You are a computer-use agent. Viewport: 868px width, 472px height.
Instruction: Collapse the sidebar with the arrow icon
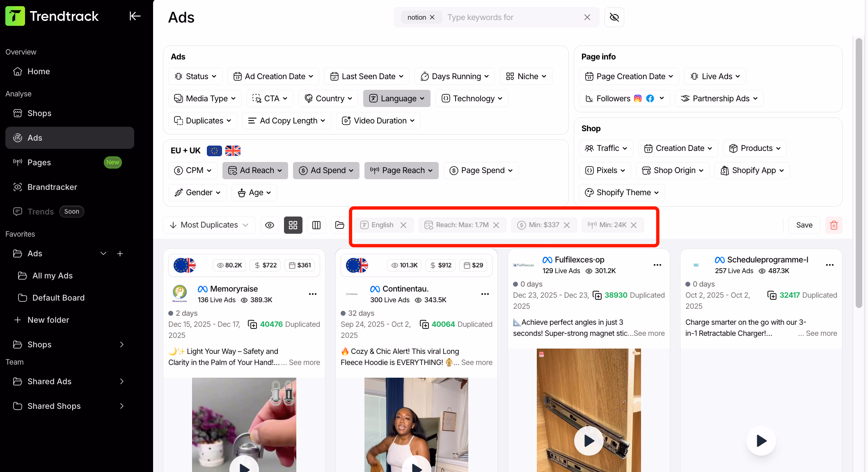(135, 16)
